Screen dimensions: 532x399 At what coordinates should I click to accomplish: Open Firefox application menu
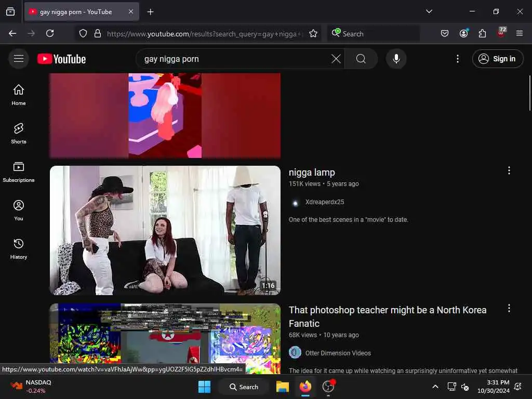click(520, 33)
